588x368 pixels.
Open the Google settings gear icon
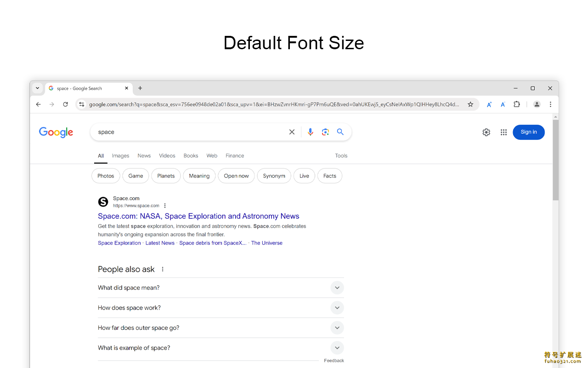click(486, 132)
